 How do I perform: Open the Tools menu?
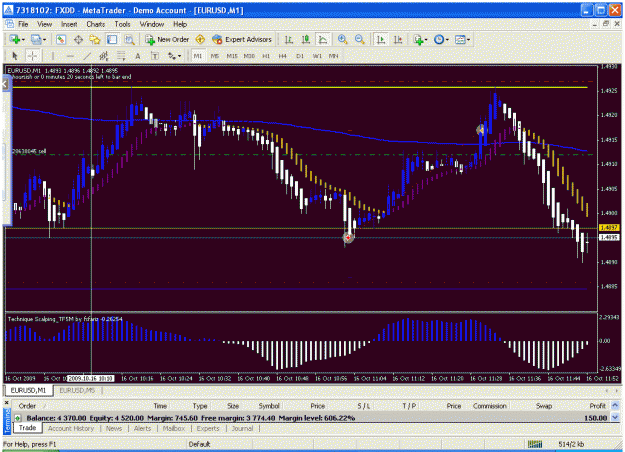[x=123, y=24]
